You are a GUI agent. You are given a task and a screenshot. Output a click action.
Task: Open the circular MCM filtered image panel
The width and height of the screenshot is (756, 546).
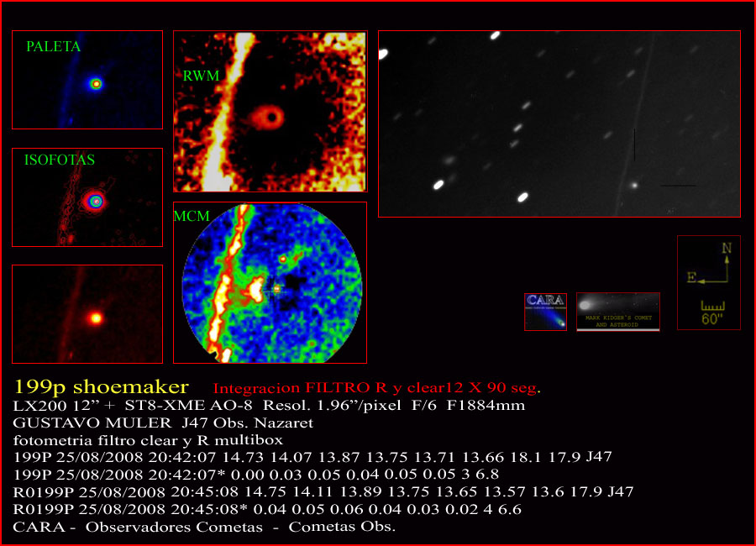point(270,282)
